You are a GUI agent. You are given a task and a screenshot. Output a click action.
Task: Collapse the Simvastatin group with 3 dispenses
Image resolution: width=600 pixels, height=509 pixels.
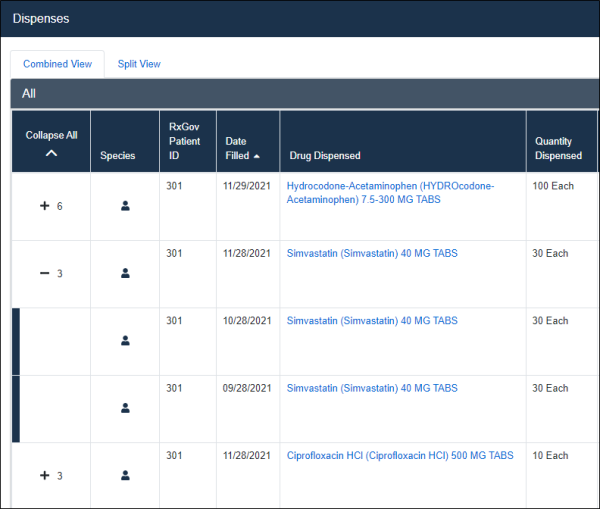(45, 273)
